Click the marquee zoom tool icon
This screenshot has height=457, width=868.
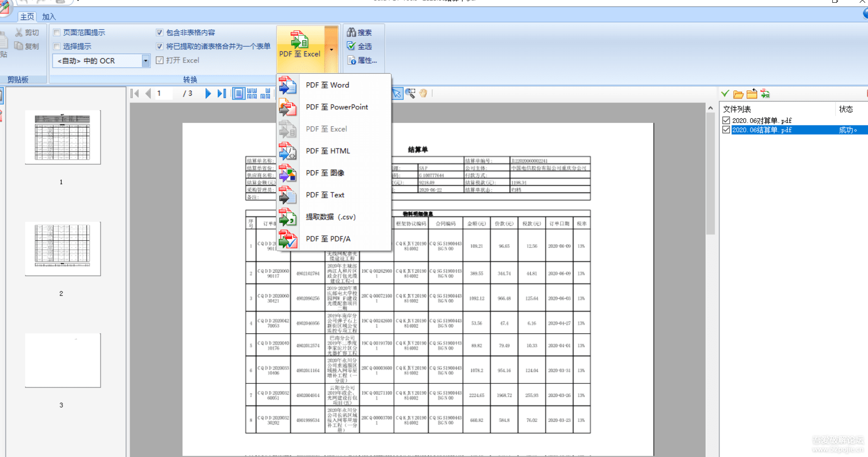pyautogui.click(x=410, y=93)
